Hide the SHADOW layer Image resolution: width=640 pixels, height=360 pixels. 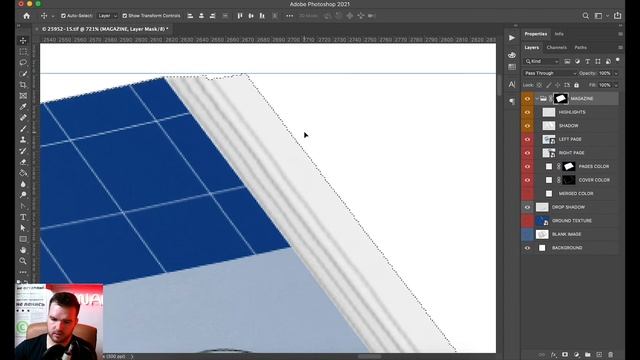[x=527, y=126]
